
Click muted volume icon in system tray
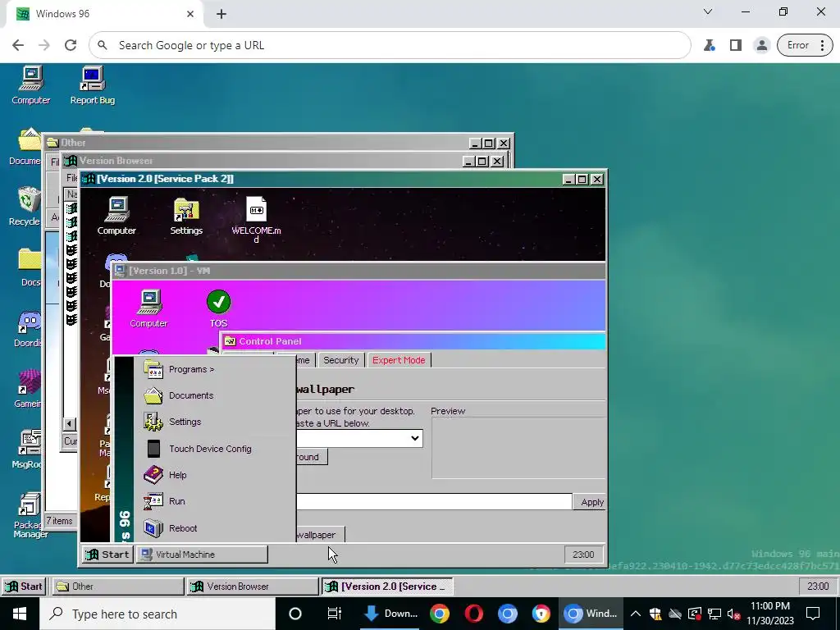tap(733, 614)
